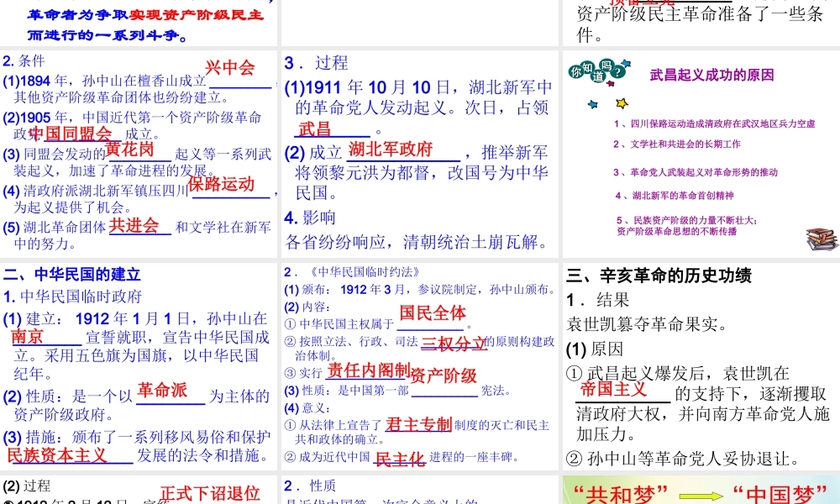Open the slide thumbnail headed 2. 条件
Screen dimensions: 840x504
(139, 153)
